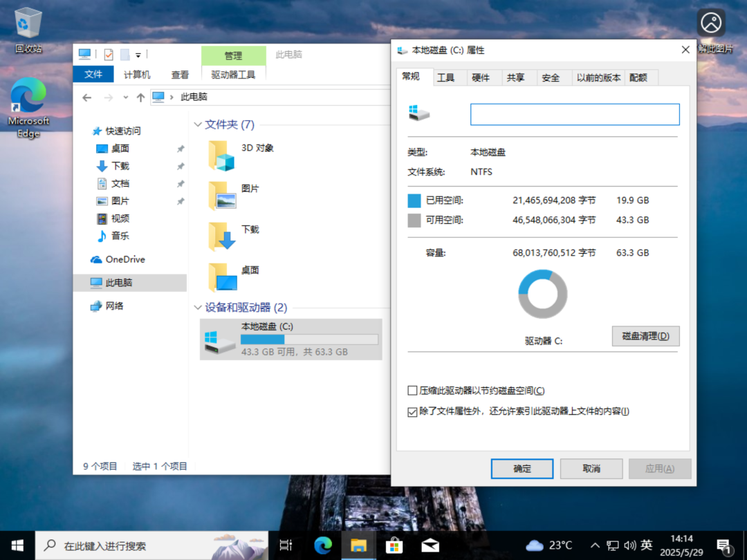Click the OneDrive cloud icon in sidebar
Image resolution: width=747 pixels, height=560 pixels.
click(96, 259)
